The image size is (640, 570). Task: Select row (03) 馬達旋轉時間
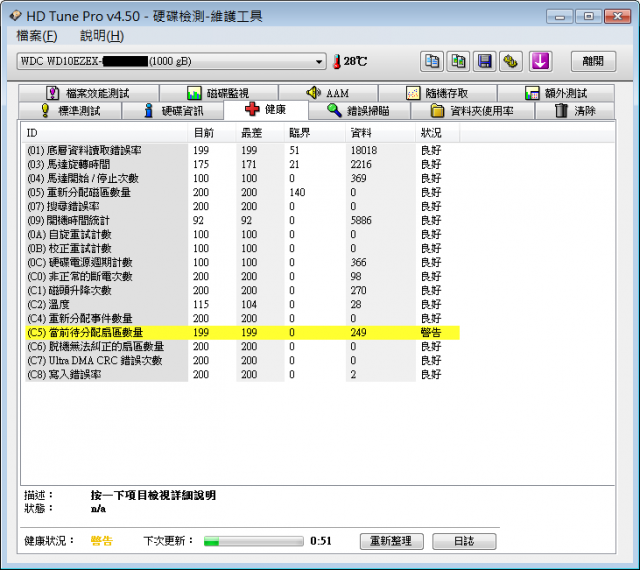coord(242,164)
